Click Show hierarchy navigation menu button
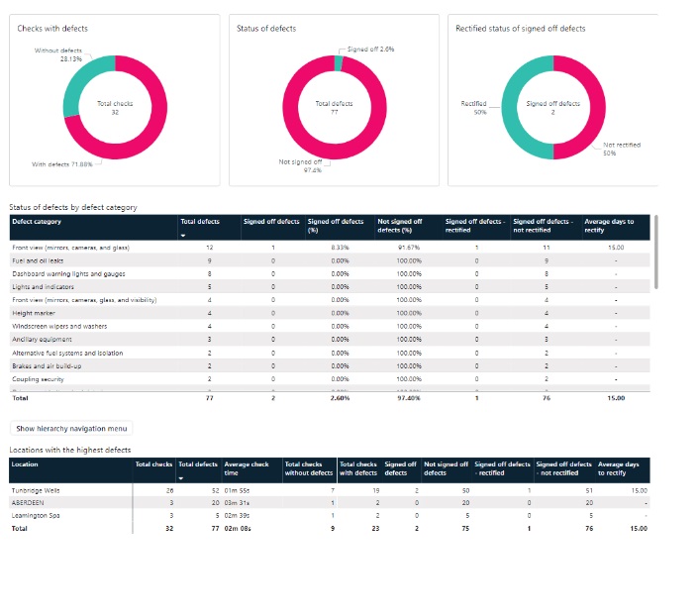Screen dimensions: 700x615 [x=71, y=428]
